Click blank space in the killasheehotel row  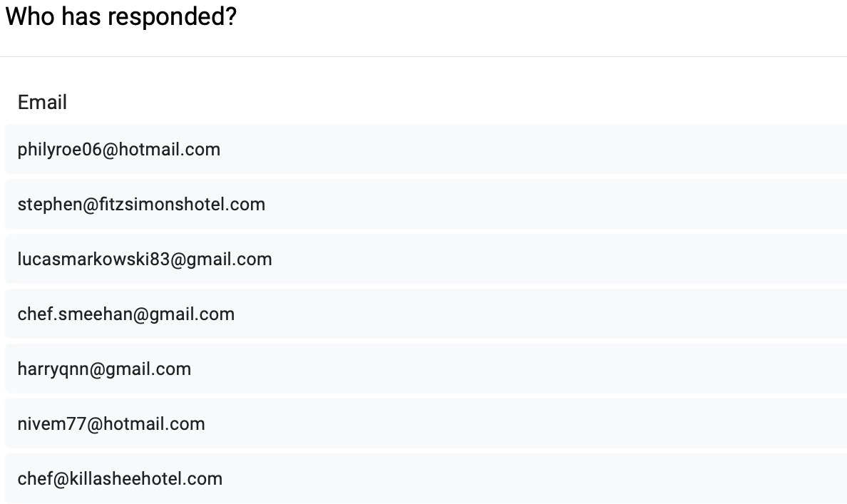coord(535,478)
